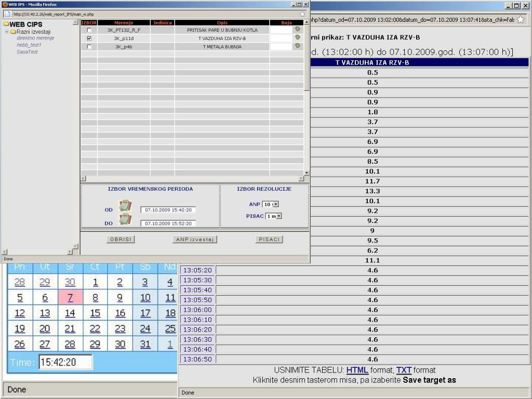Image resolution: width=532 pixels, height=399 pixels.
Task: Select day 31 in the calendar
Action: pyautogui.click(x=145, y=344)
